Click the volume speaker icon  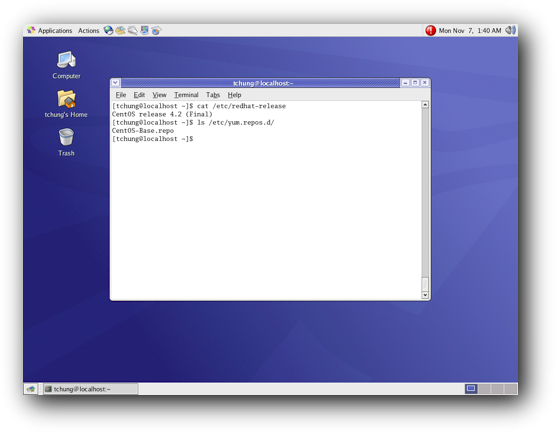point(510,31)
